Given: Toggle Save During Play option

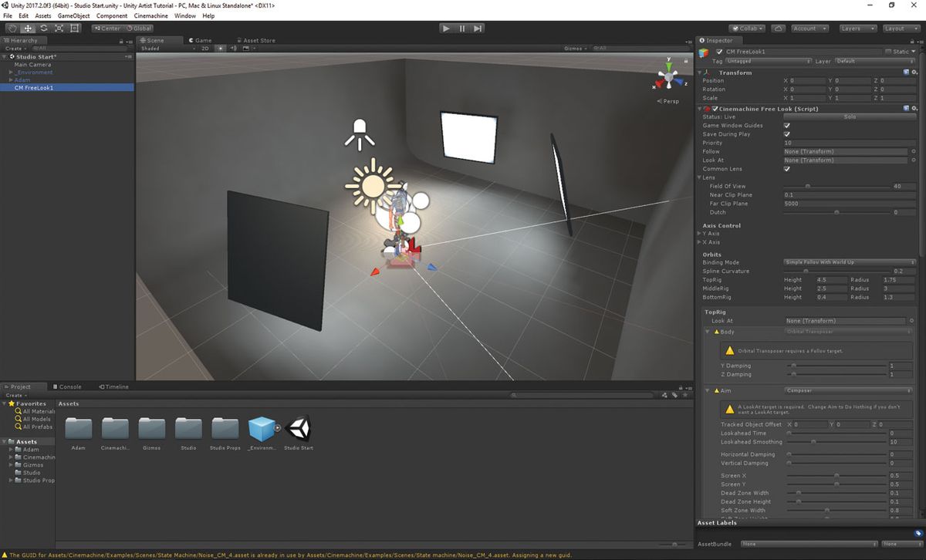Looking at the screenshot, I should coord(787,133).
